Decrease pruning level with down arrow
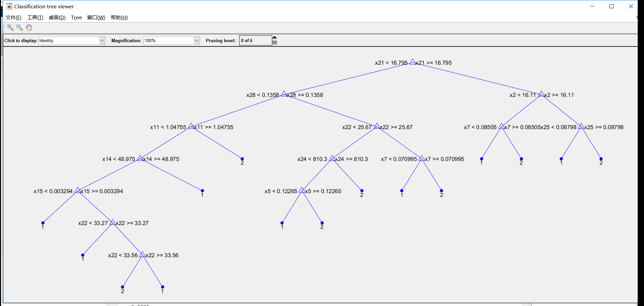The height and width of the screenshot is (306, 644). point(275,43)
